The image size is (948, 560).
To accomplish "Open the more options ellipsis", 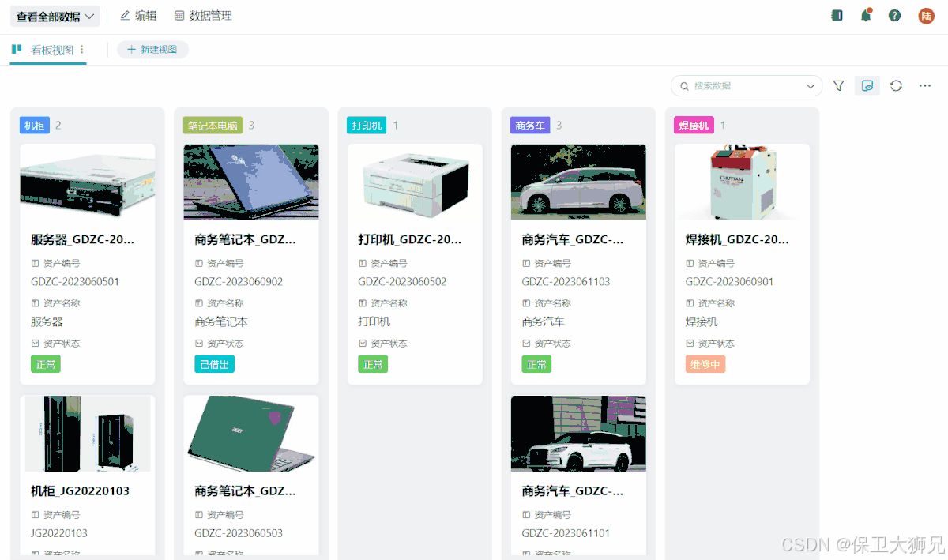I will (925, 85).
